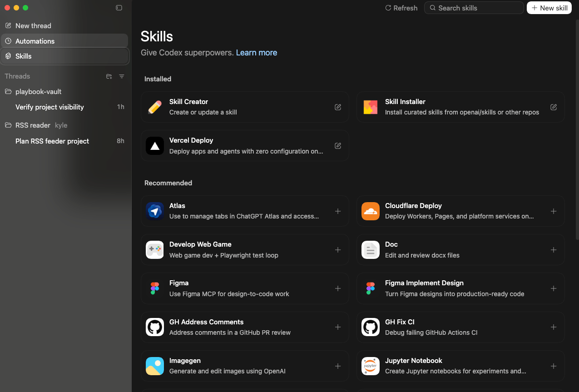Toggle the sidebar panel icon
Viewport: 579px width, 392px height.
(x=119, y=8)
